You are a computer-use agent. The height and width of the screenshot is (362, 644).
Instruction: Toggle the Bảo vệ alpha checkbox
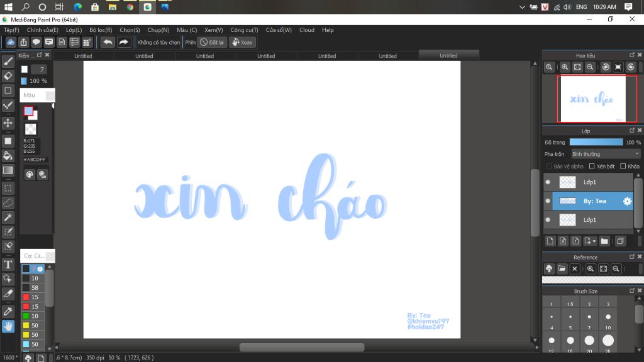point(549,166)
